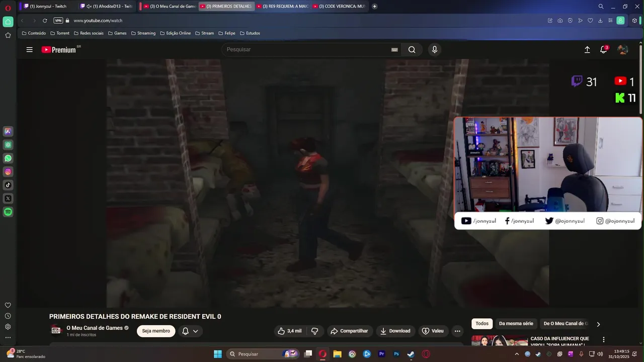The image size is (644, 362).
Task: Open the Edição Online bookmarks folder
Action: pyautogui.click(x=175, y=33)
